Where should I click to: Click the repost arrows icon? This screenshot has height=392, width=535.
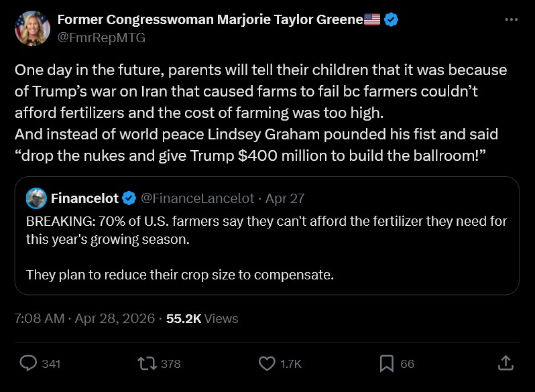point(145,363)
